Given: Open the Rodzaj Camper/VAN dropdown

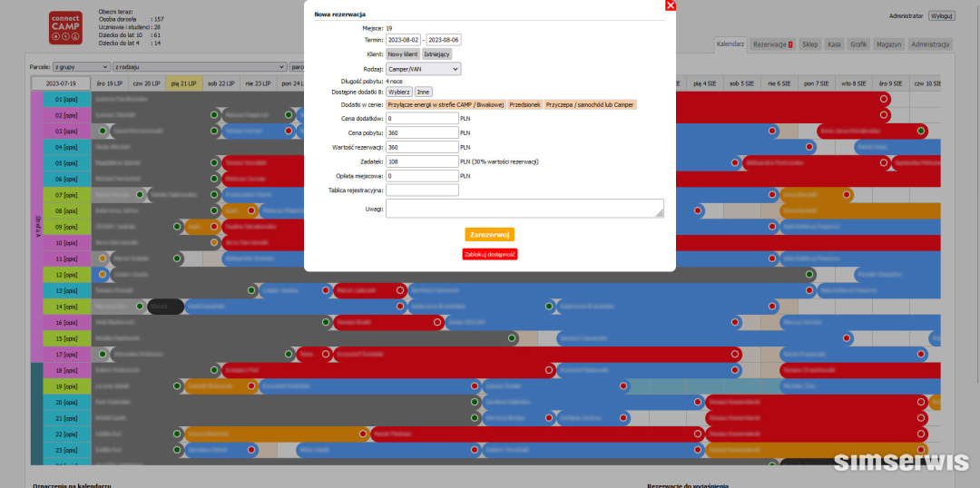Looking at the screenshot, I should tap(423, 69).
